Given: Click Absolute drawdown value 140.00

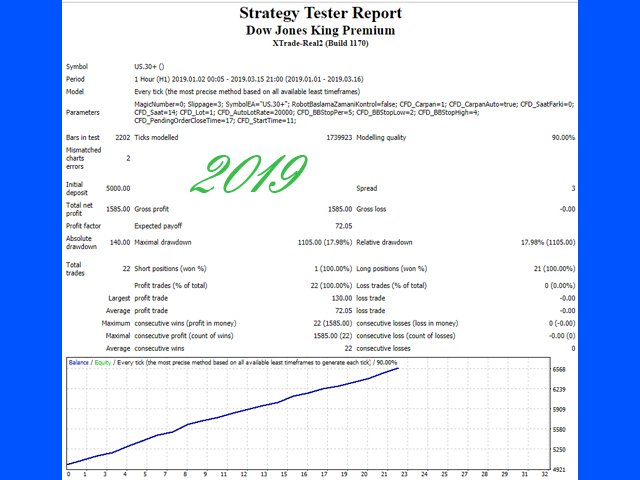Looking at the screenshot, I should click(x=120, y=242).
